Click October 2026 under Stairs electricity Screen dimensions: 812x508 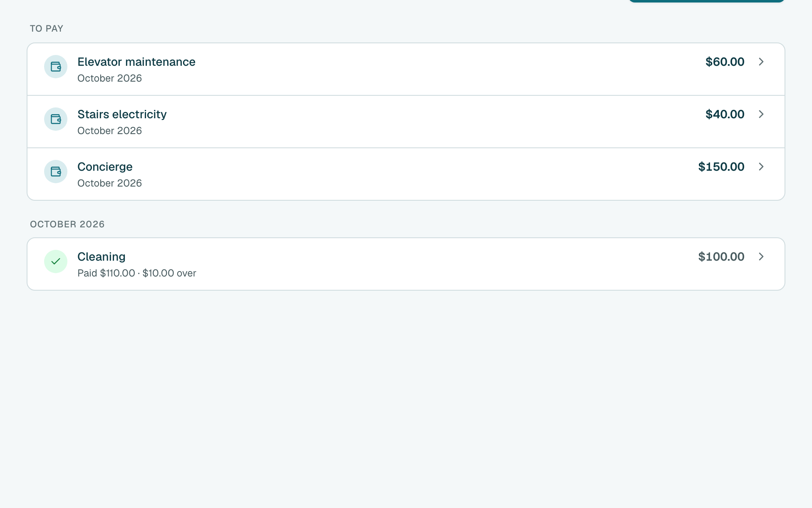[x=109, y=131]
